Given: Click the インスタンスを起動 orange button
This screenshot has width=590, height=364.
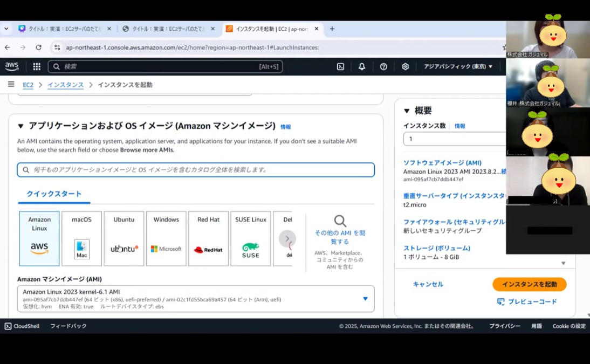Looking at the screenshot, I should pyautogui.click(x=529, y=284).
